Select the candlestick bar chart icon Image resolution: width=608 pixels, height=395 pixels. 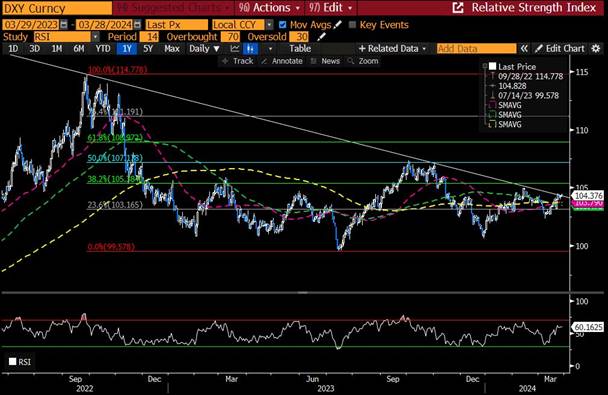[250, 48]
